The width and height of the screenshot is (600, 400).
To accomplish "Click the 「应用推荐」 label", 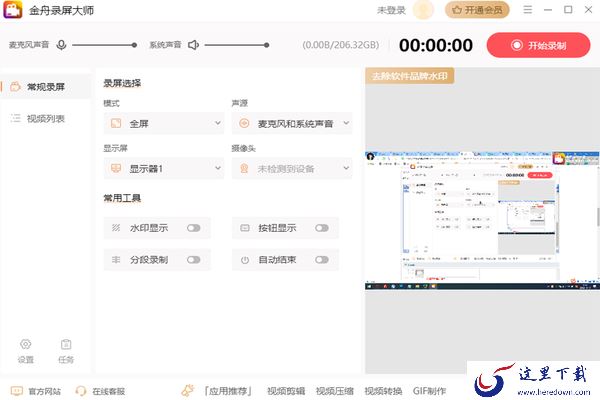I will click(228, 391).
